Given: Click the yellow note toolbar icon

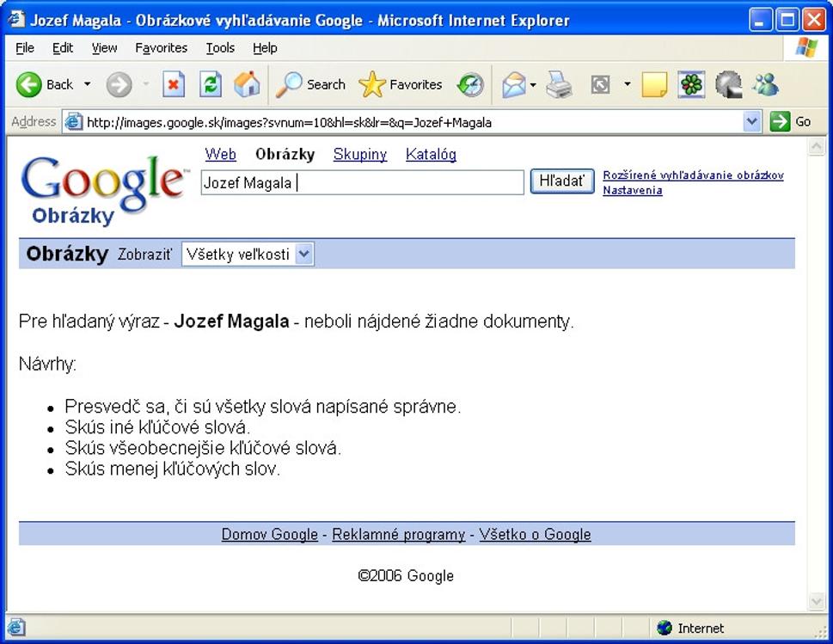Looking at the screenshot, I should point(654,84).
